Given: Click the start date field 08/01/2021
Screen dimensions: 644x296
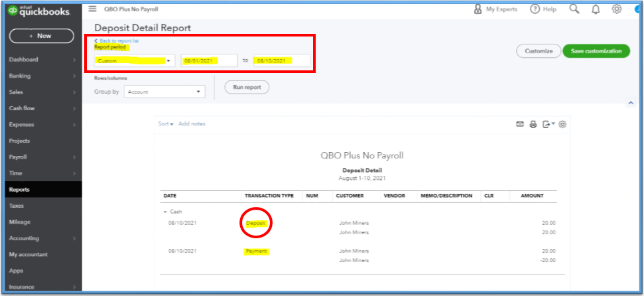Looking at the screenshot, I should tap(210, 60).
